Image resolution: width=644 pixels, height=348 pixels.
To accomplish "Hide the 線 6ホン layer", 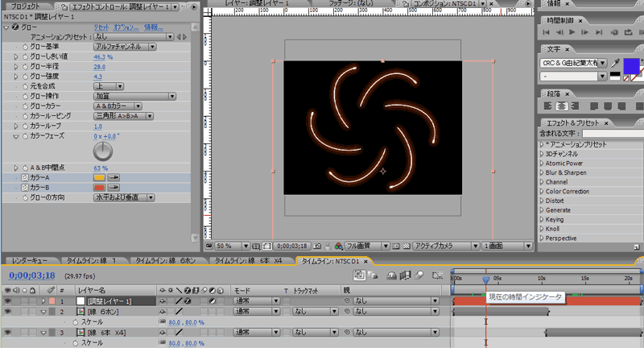I will click(x=7, y=312).
